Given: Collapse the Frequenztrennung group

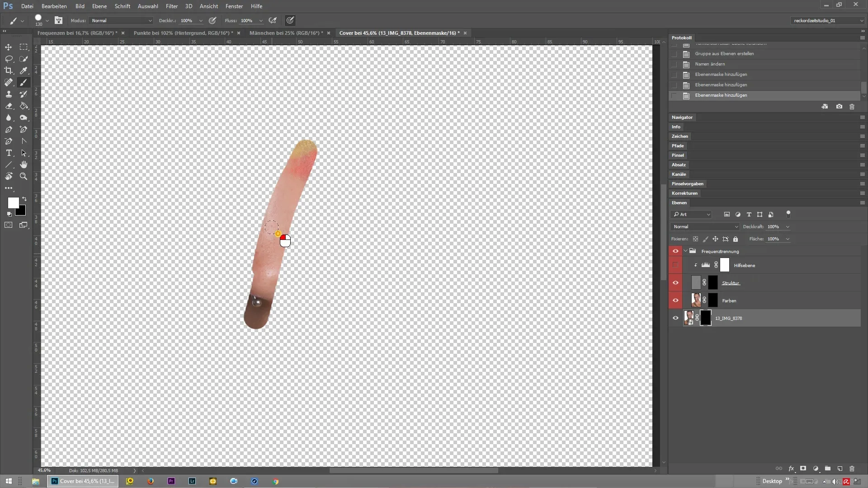Looking at the screenshot, I should pos(685,251).
